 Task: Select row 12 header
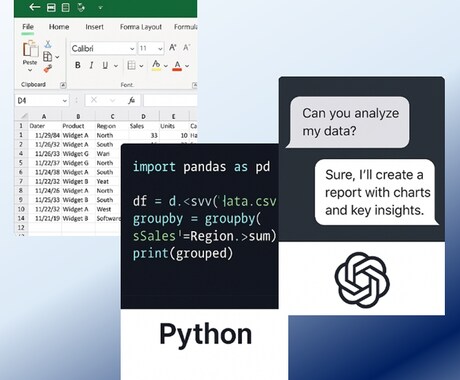pos(21,227)
